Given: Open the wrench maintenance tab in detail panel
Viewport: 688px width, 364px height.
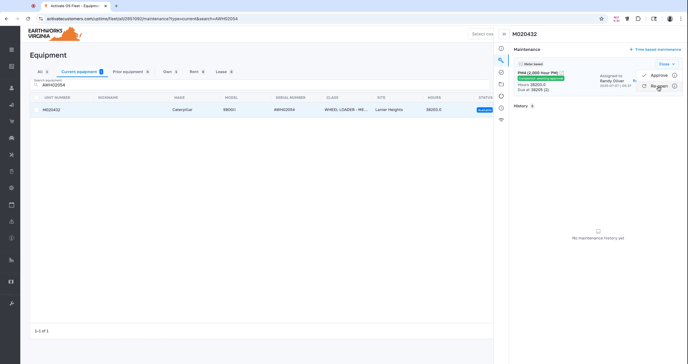Looking at the screenshot, I should point(501,61).
